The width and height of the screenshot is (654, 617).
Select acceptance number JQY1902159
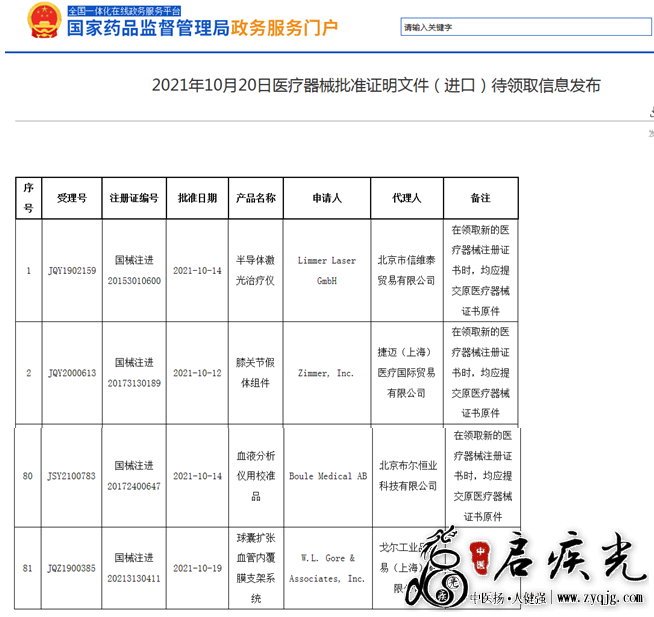(x=72, y=271)
